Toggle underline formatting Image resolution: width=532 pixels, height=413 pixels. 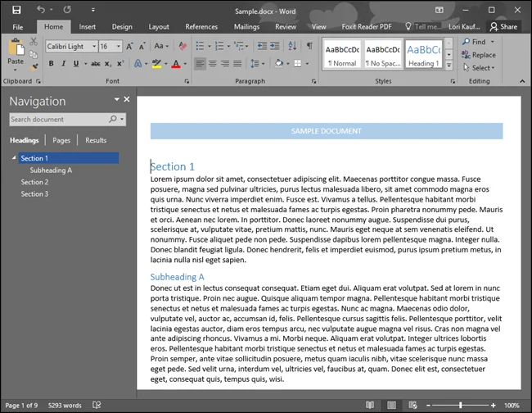[x=76, y=64]
